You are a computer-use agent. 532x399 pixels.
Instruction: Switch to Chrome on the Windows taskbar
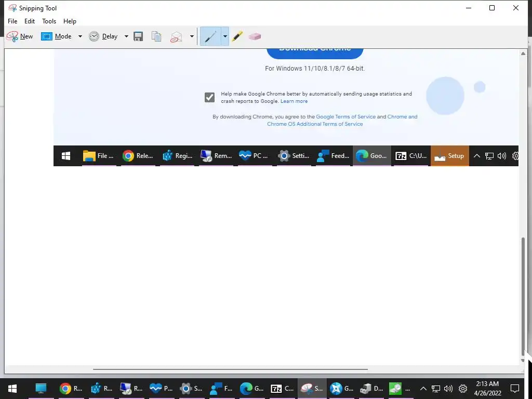71,389
